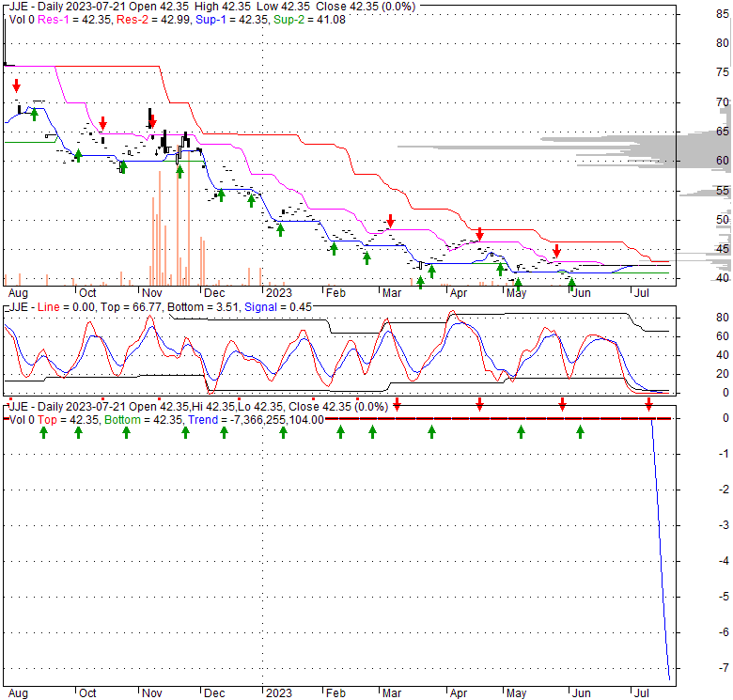Select the red Top = 42.35 trend legend

[69, 420]
